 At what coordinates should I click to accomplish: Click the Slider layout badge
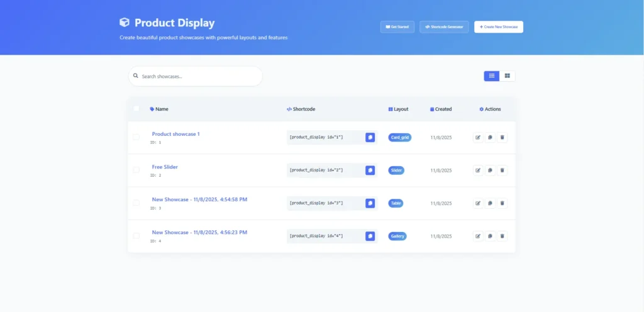coord(396,170)
